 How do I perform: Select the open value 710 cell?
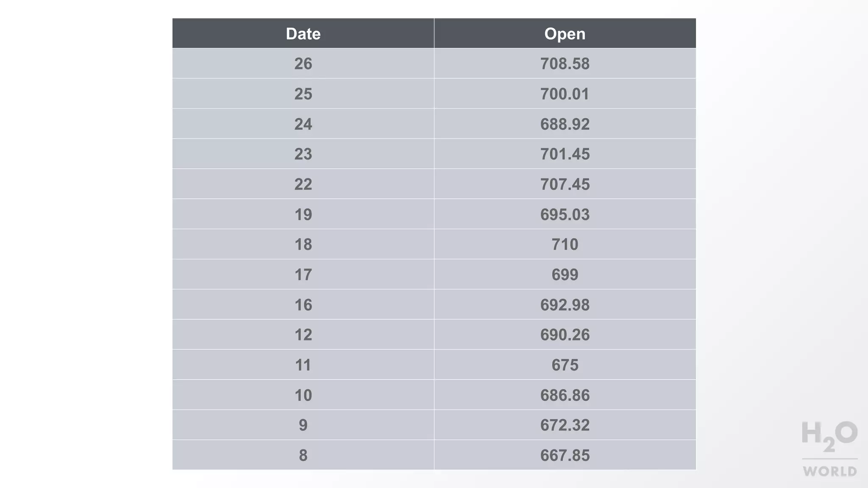(565, 244)
